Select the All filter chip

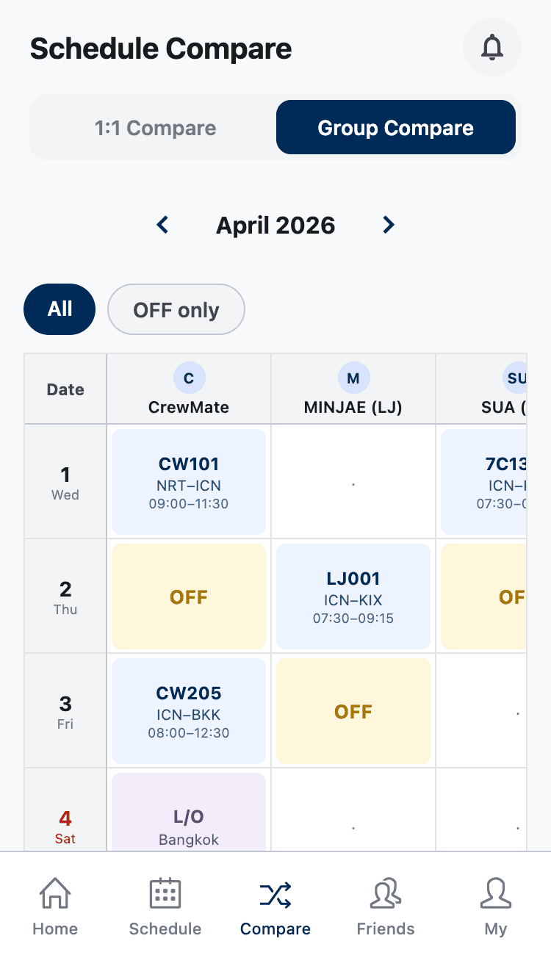click(x=60, y=309)
